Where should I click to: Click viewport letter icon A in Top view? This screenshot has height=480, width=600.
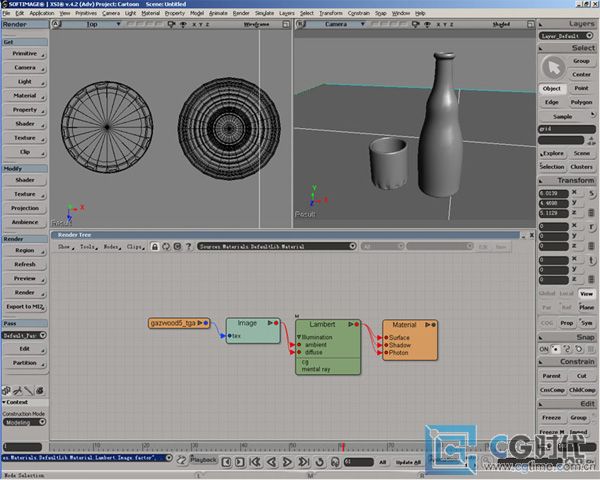pos(55,24)
